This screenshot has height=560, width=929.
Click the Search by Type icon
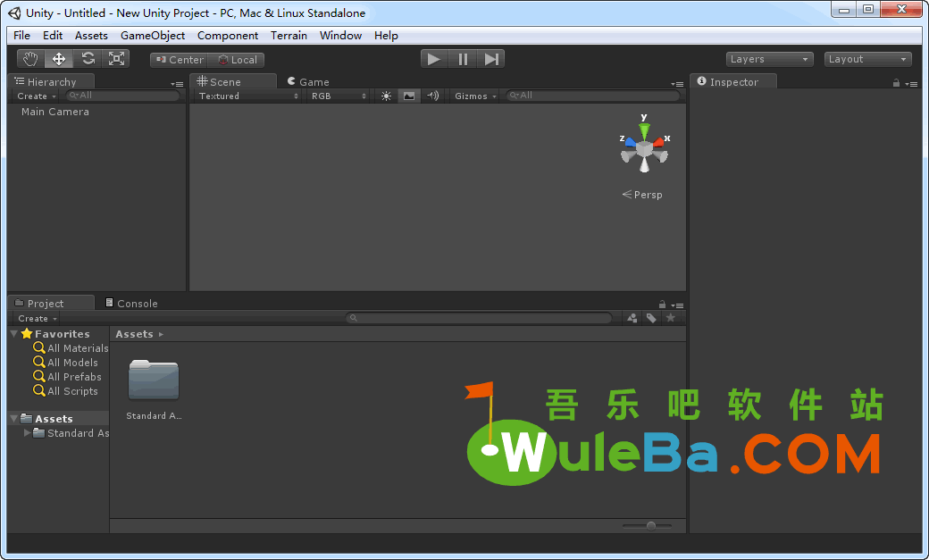tap(632, 318)
